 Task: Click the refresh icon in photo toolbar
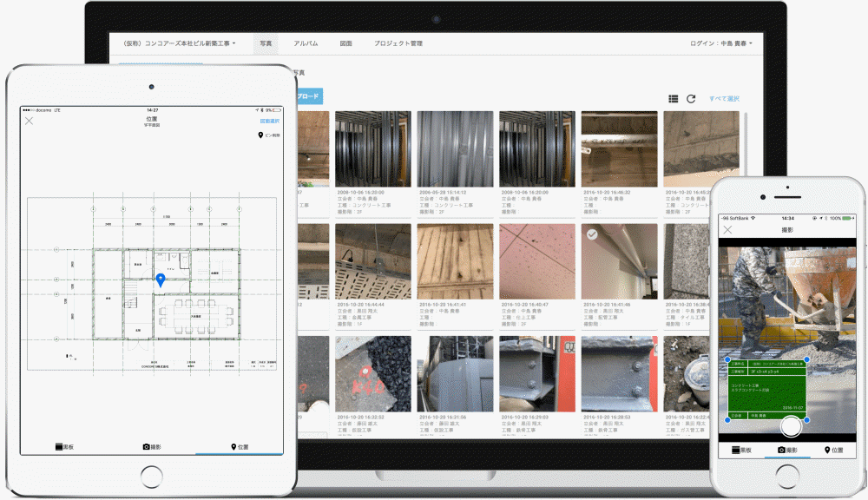tap(691, 99)
